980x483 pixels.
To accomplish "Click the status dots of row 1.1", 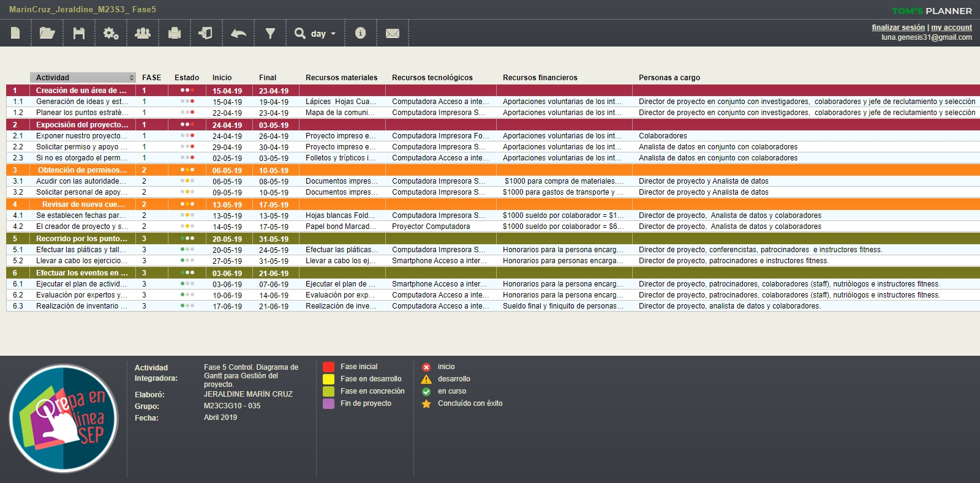I will [x=187, y=102].
